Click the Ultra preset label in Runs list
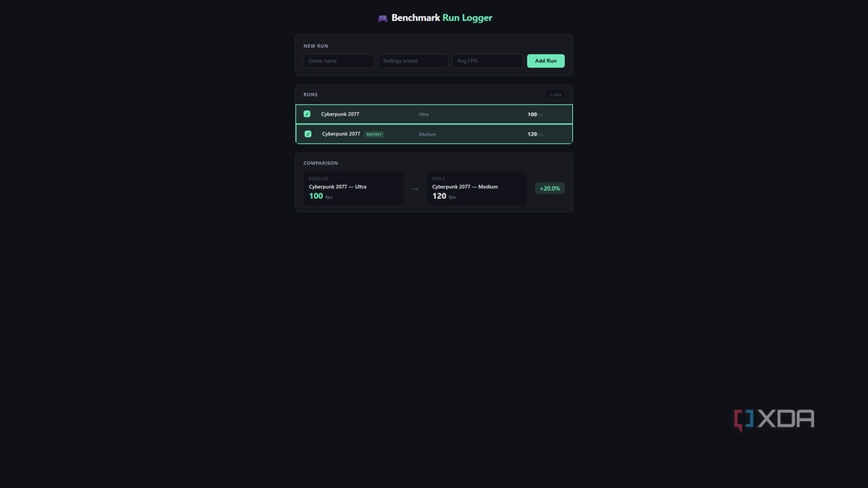Screen dimensions: 868x488 [x=424, y=114]
